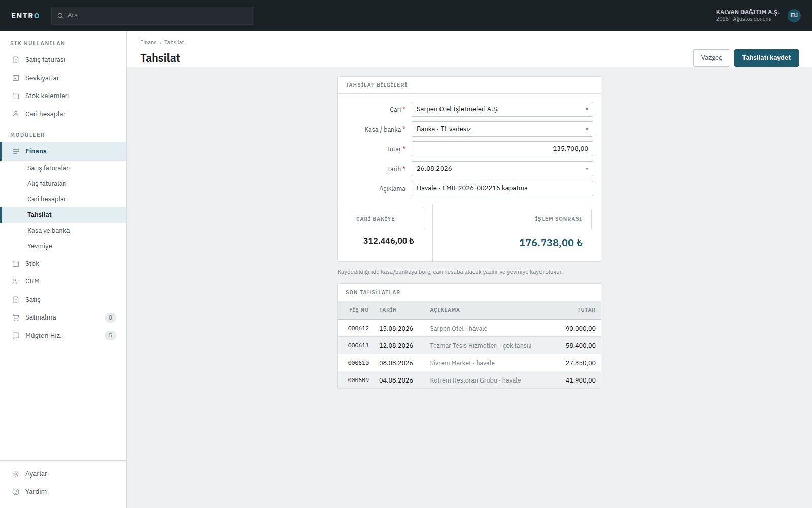Image resolution: width=812 pixels, height=508 pixels.
Task: Click the Açıklama description field
Action: pyautogui.click(x=502, y=188)
